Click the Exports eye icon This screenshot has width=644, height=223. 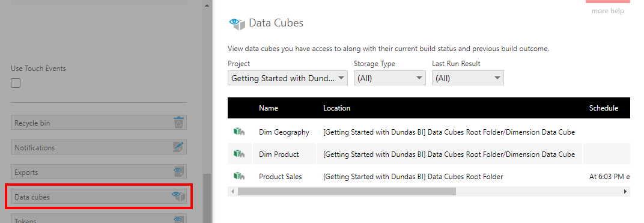pos(178,172)
